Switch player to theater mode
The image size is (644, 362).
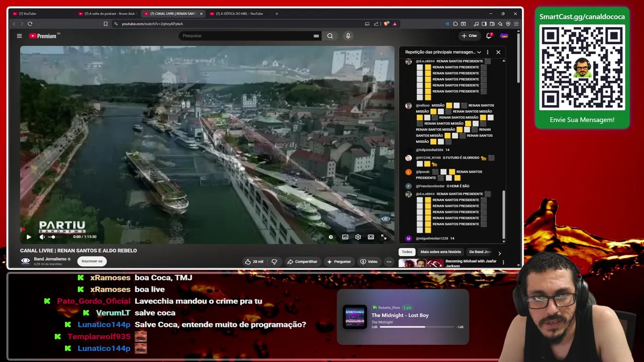371,237
